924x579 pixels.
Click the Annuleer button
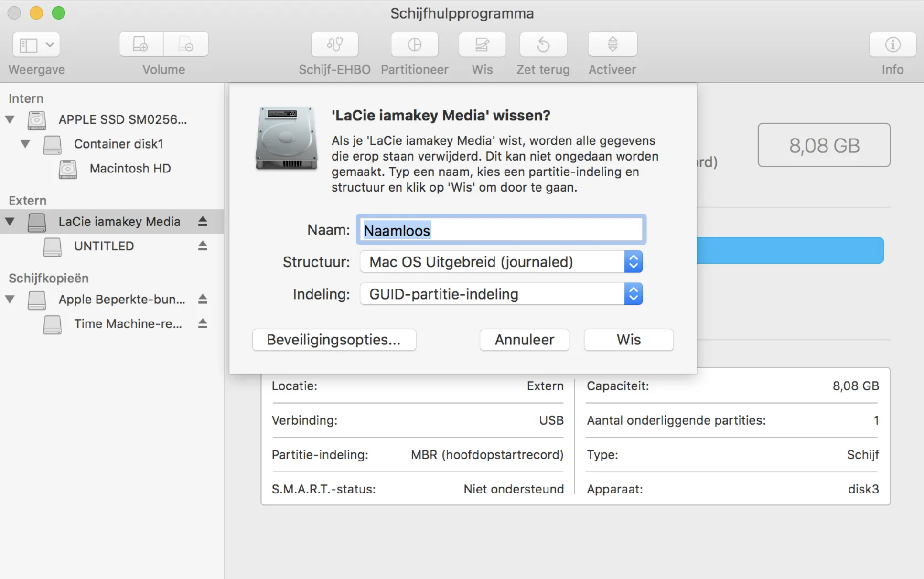(524, 340)
